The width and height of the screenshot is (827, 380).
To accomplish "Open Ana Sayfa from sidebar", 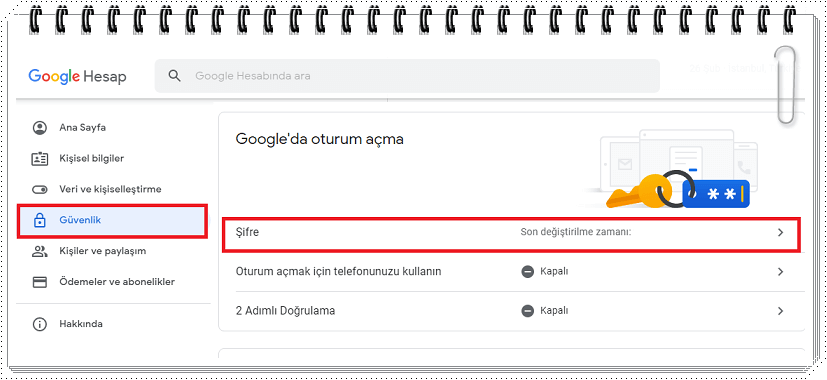I will tap(83, 128).
